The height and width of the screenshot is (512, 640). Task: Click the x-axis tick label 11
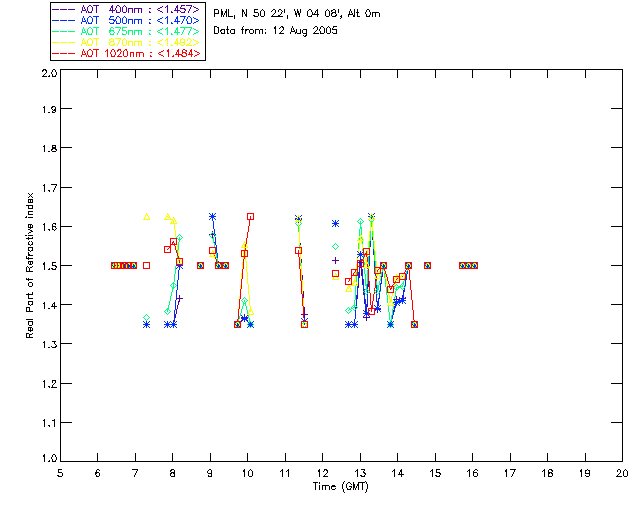(285, 473)
